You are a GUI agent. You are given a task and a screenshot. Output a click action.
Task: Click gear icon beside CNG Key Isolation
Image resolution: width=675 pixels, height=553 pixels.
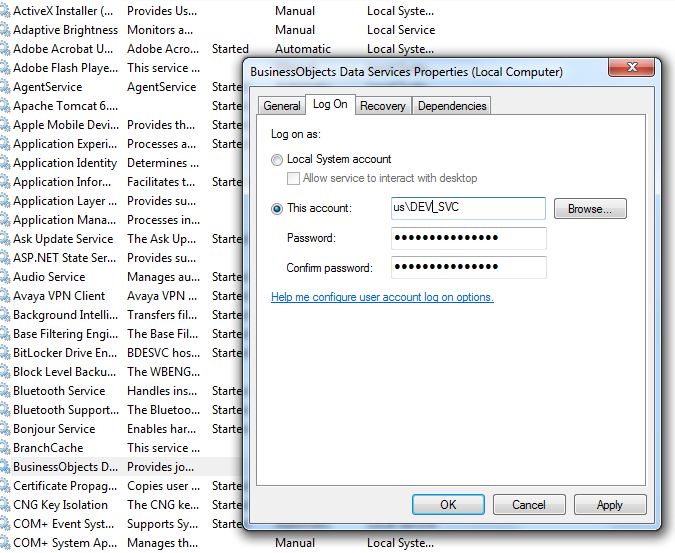click(x=5, y=505)
